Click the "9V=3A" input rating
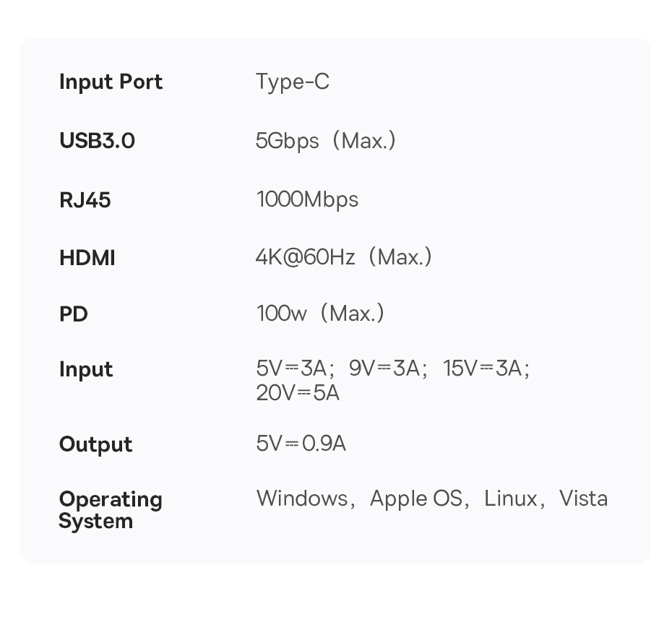 point(384,368)
